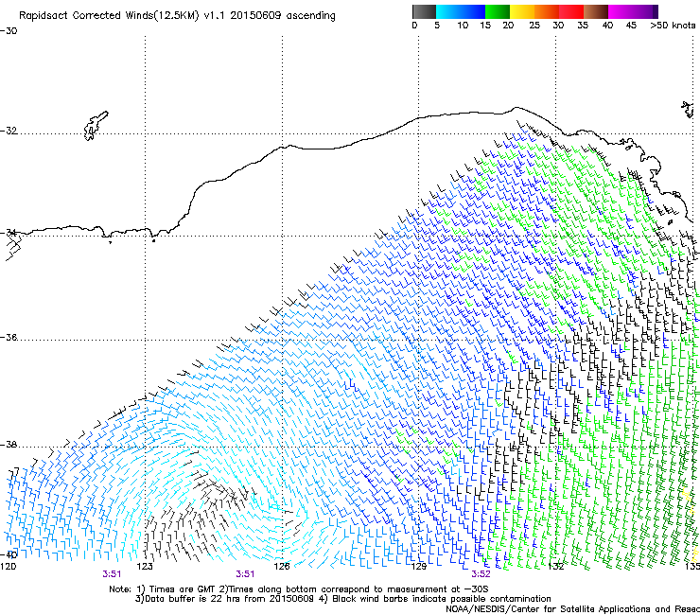Viewport: 700px width, 615px height.
Task: Click the green 15-20 knots legend segment
Action: point(498,11)
